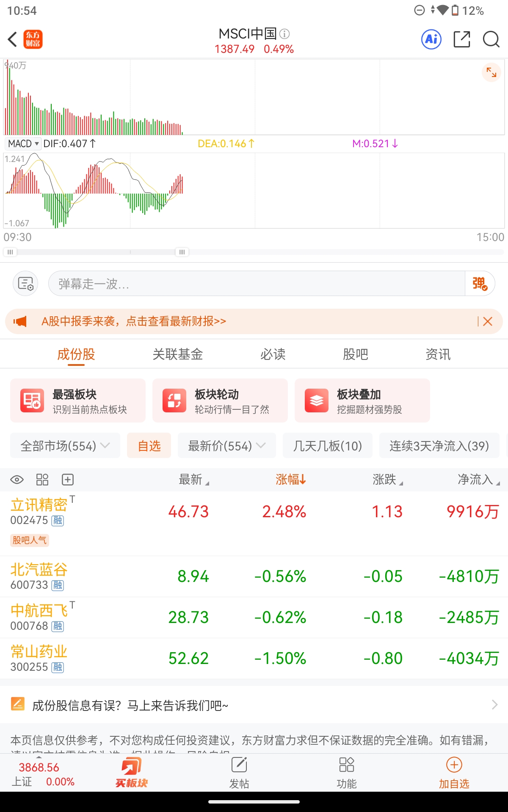Click 融 margin badge for 300255
The image size is (508, 812).
pos(58,667)
